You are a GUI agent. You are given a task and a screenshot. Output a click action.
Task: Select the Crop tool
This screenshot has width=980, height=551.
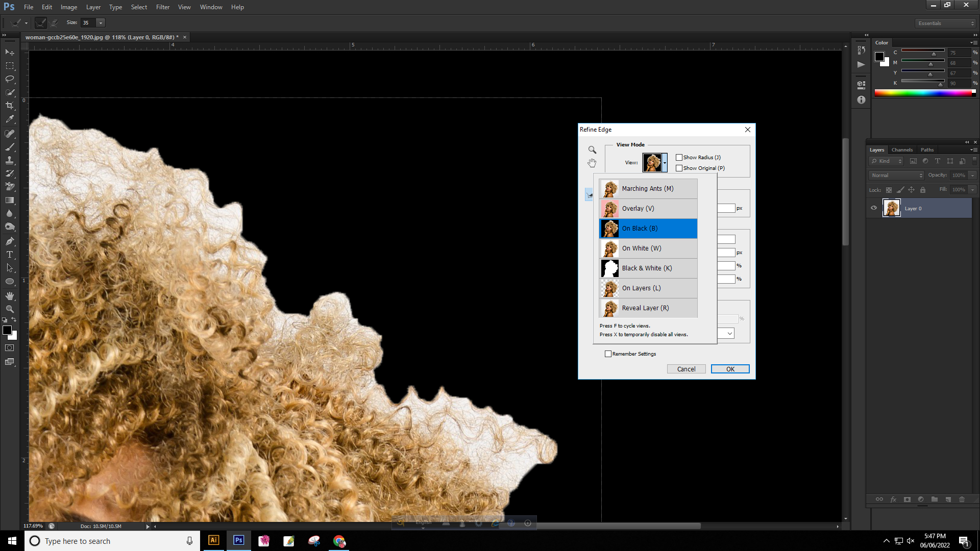click(x=10, y=106)
